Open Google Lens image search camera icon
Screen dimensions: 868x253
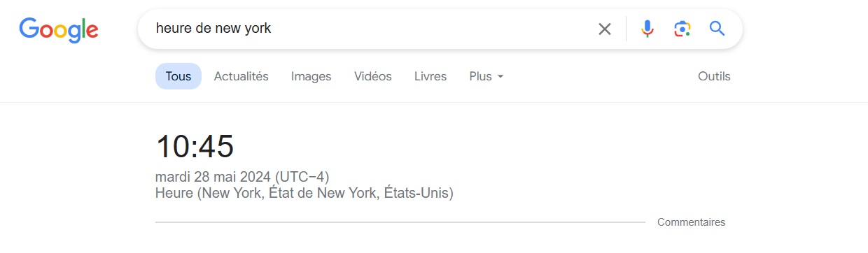point(682,29)
